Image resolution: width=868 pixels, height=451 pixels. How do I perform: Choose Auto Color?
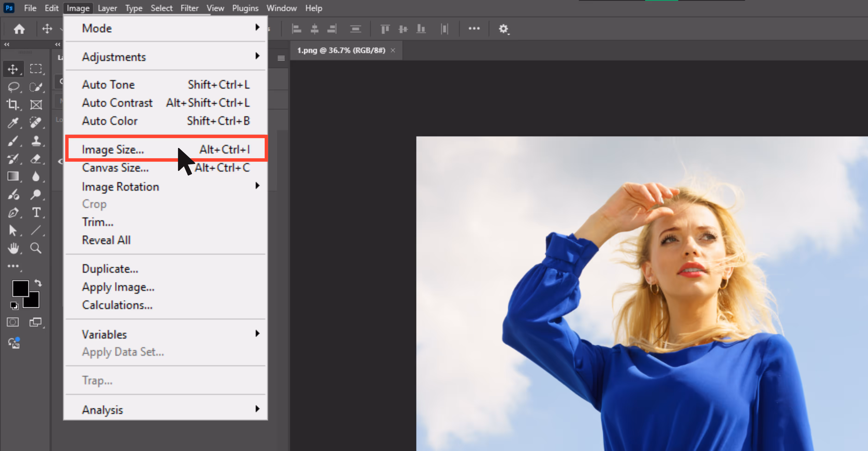click(x=165, y=121)
